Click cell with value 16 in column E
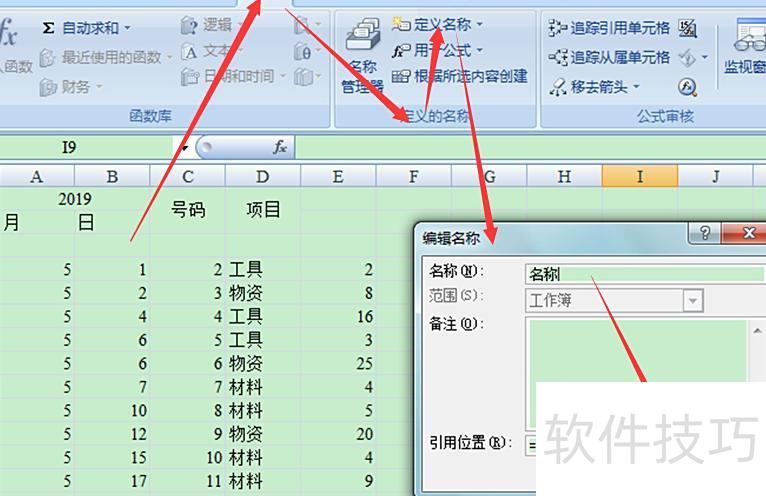 tap(338, 316)
